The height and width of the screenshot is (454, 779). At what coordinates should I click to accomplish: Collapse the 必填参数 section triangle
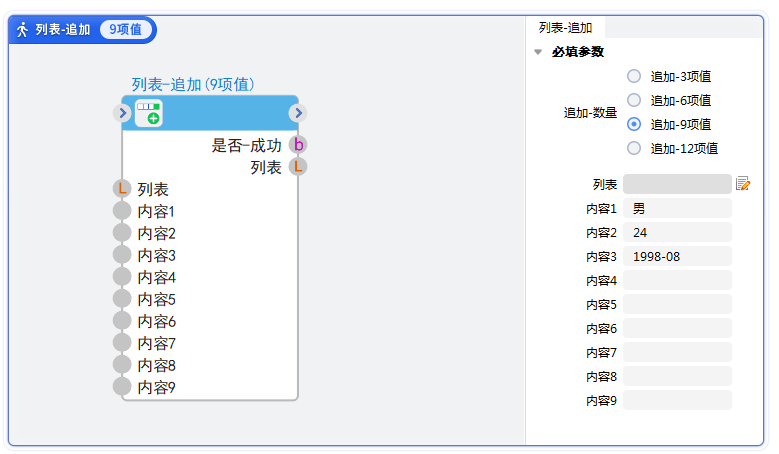coord(538,52)
